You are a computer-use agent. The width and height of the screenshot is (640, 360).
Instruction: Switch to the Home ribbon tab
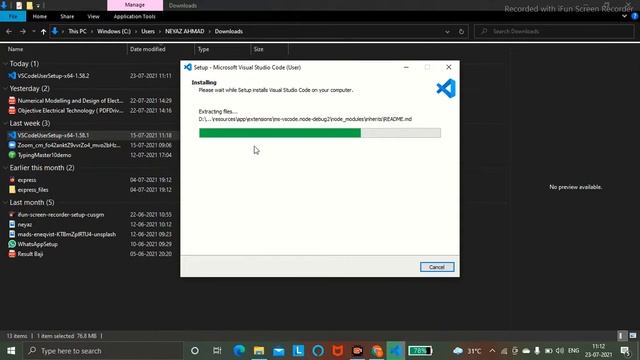(40, 16)
